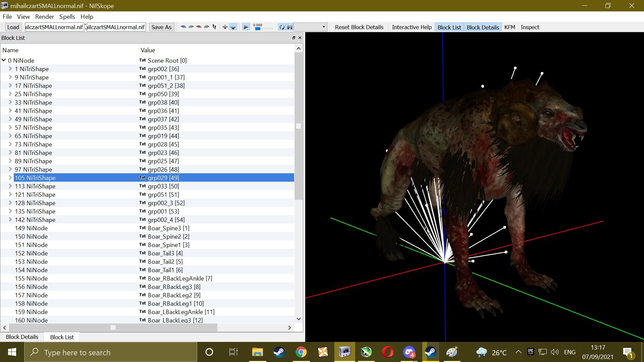Switch to the User view (gray eye)

click(x=207, y=27)
